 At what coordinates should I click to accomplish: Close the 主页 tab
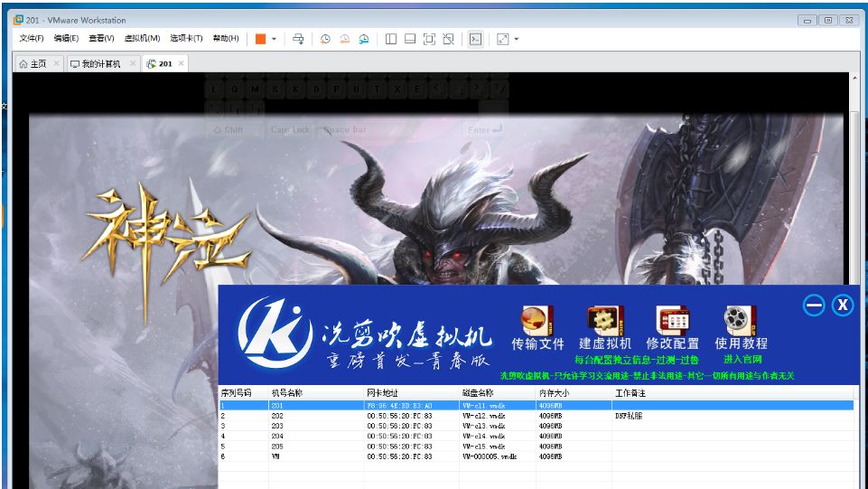56,63
